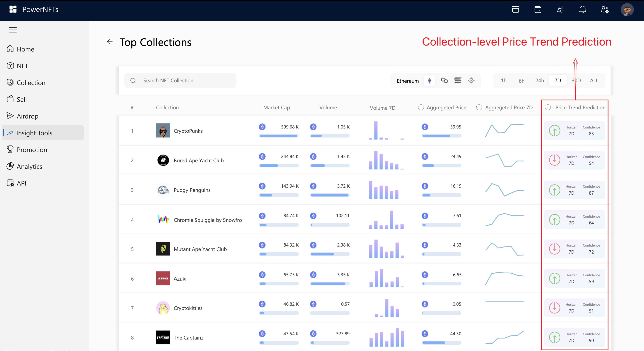644x351 pixels.
Task: Open the archive box icon in header
Action: click(515, 10)
